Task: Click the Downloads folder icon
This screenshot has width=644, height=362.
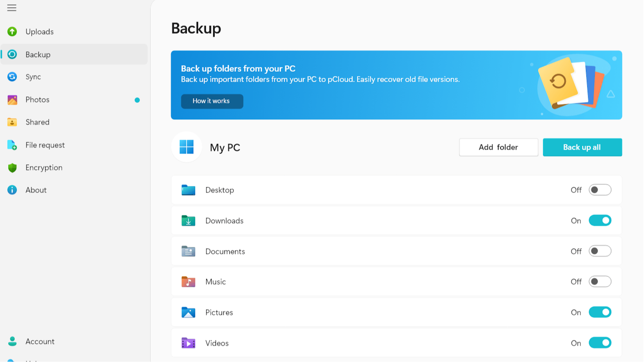Action: pos(189,220)
